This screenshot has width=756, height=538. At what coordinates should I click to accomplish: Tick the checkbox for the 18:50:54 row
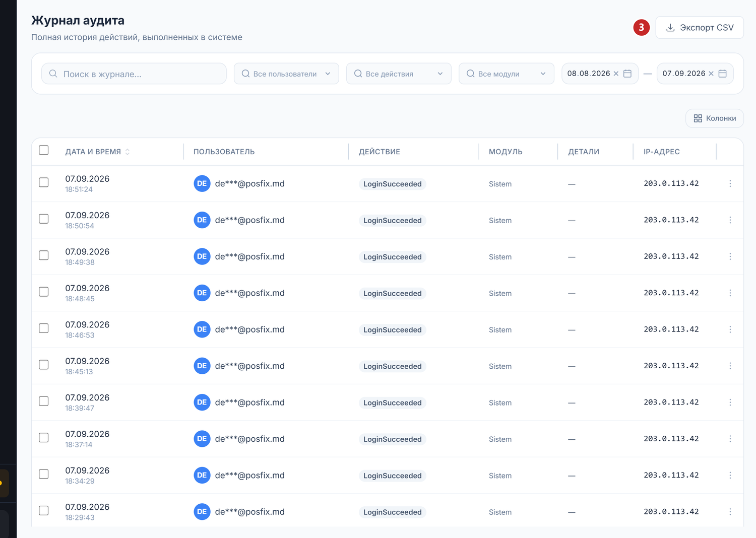coord(44,219)
